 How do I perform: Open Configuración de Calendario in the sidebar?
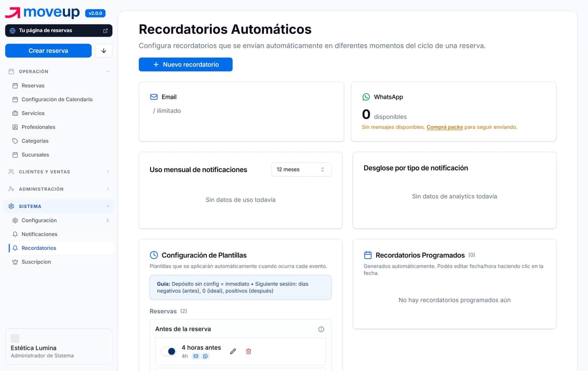(62, 100)
